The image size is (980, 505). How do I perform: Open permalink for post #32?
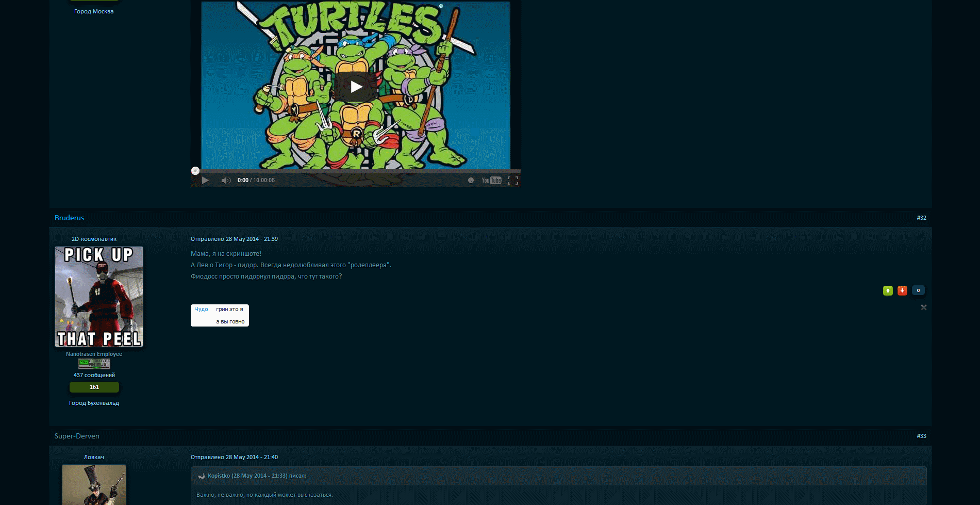click(921, 218)
